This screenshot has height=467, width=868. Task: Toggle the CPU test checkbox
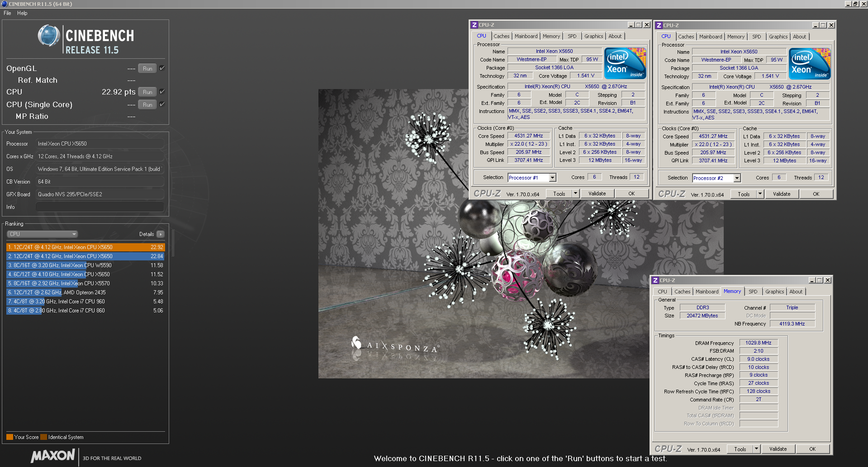[x=162, y=92]
